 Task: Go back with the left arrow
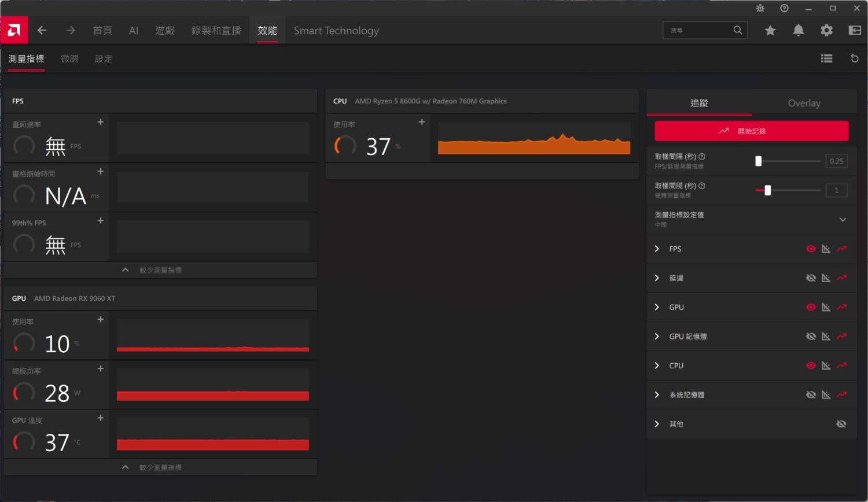[x=42, y=30]
